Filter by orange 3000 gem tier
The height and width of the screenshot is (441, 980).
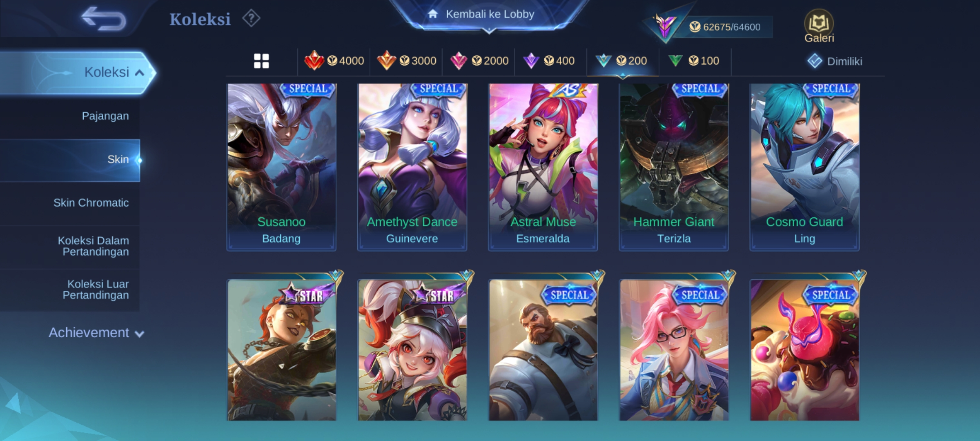(406, 61)
